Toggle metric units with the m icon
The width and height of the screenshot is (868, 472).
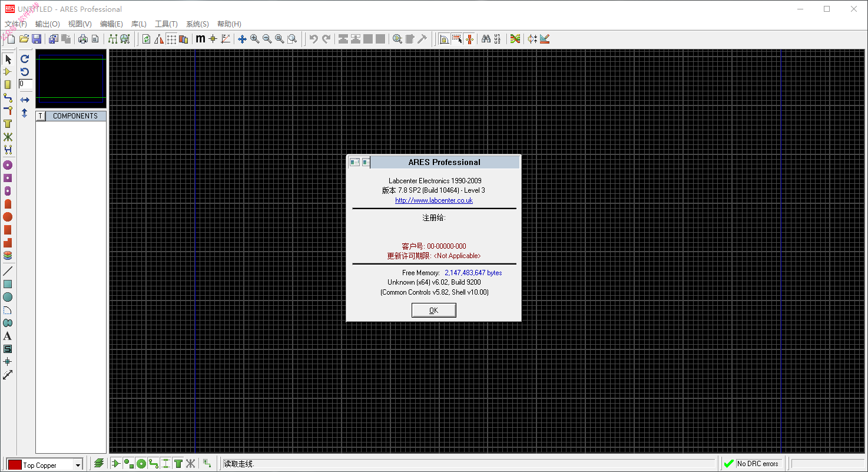(x=200, y=39)
